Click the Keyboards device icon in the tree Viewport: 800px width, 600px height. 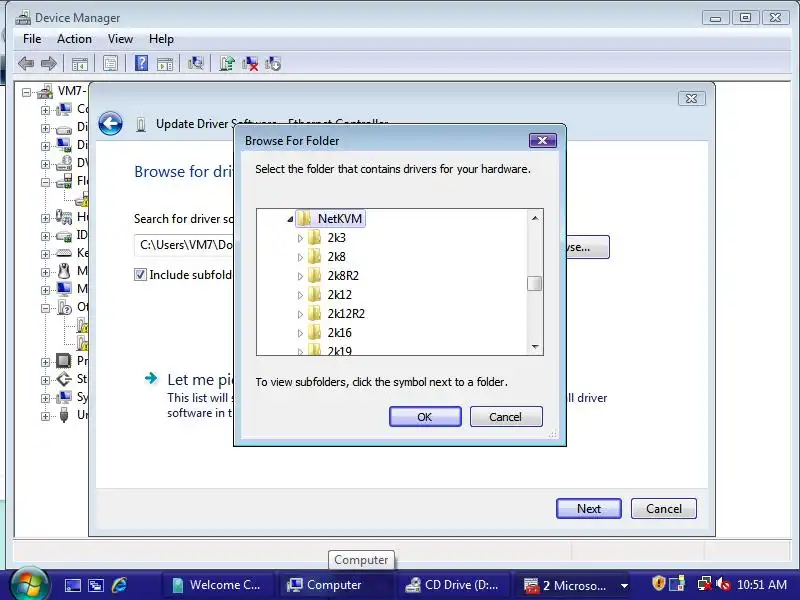tap(64, 253)
